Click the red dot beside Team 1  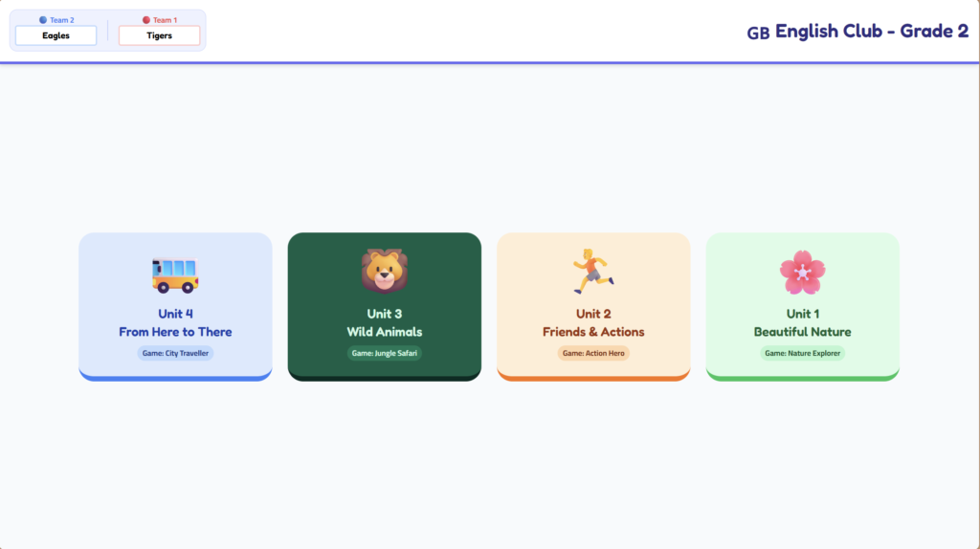pyautogui.click(x=146, y=20)
